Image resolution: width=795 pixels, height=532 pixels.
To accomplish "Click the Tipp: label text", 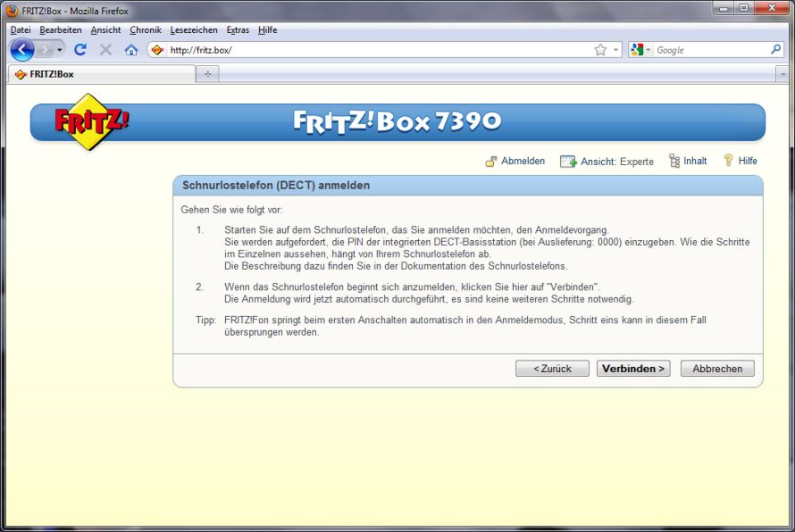I will tap(205, 320).
